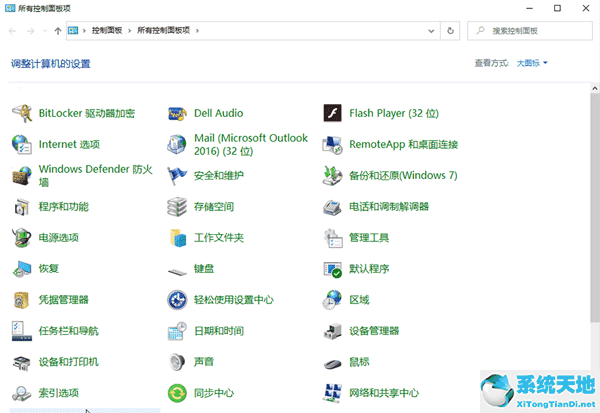Open the Mail (Microsoft Outlook 2016) icon
This screenshot has width=600, height=413.
[x=177, y=144]
